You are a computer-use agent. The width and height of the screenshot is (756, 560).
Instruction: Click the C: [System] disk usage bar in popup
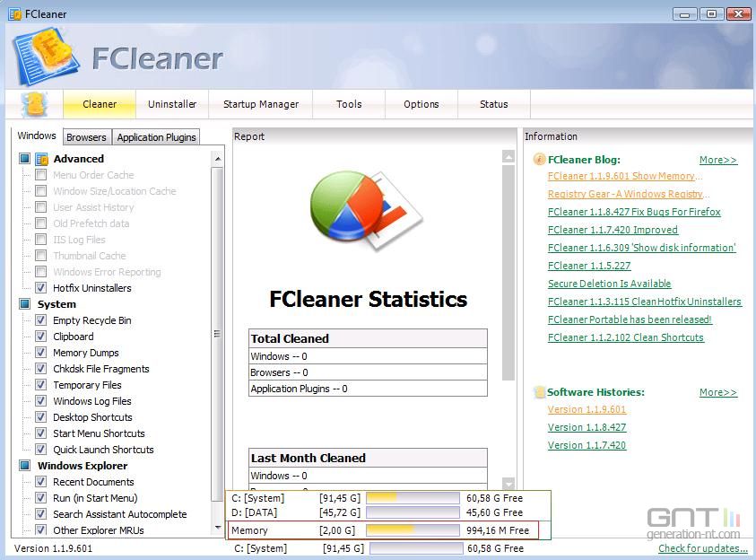click(x=413, y=498)
